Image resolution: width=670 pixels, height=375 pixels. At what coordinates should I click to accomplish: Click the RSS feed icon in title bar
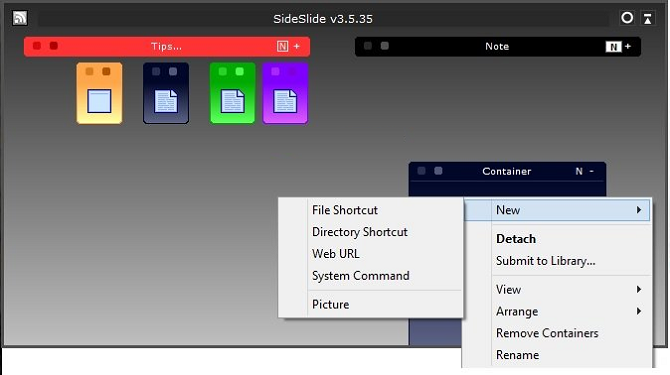coord(20,18)
